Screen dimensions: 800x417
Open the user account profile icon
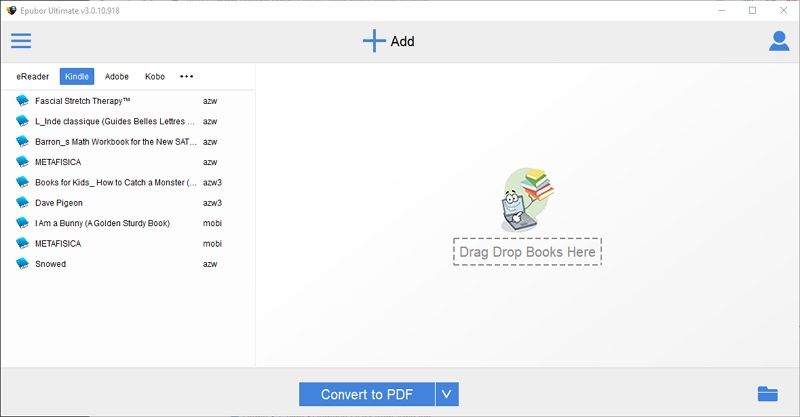779,41
